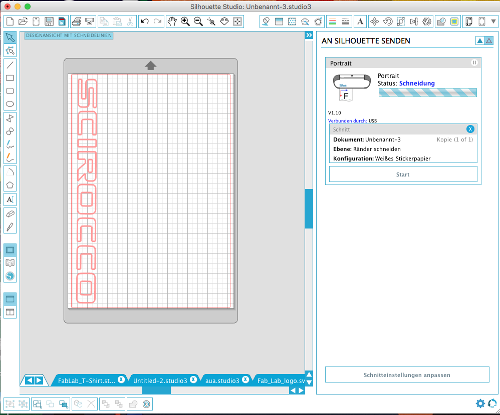Print using the printer icon

77,22
